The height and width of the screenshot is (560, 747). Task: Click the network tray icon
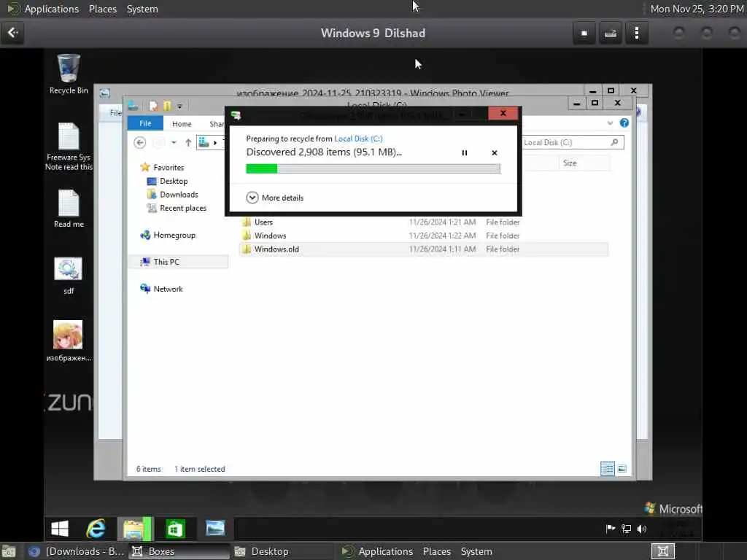tap(626, 529)
